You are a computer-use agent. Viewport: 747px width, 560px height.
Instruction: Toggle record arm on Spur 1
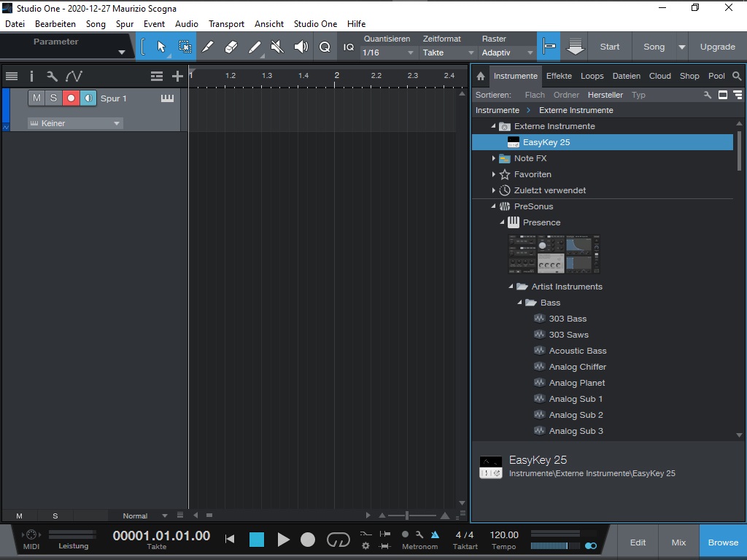71,98
